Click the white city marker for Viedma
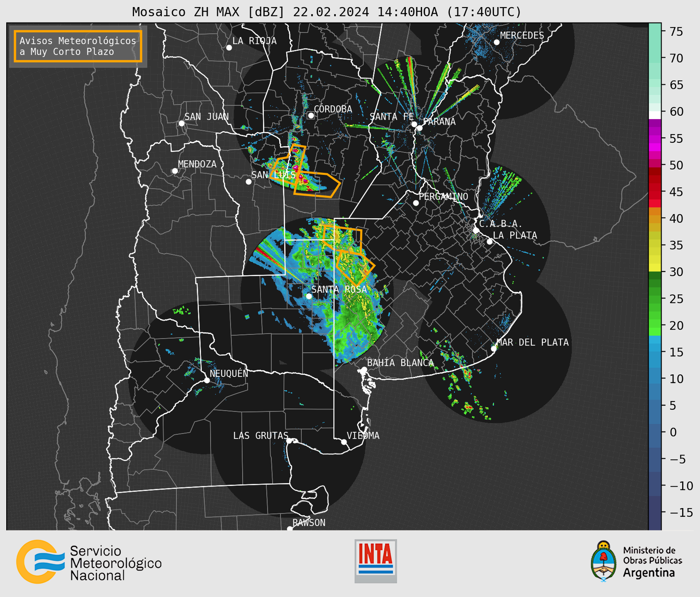The image size is (700, 597). click(344, 442)
